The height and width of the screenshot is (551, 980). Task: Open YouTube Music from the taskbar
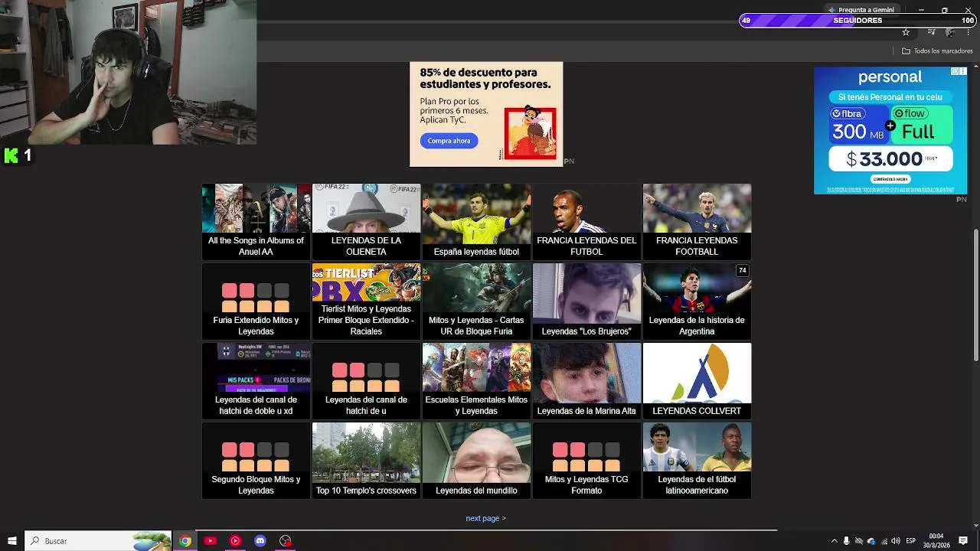pyautogui.click(x=235, y=541)
